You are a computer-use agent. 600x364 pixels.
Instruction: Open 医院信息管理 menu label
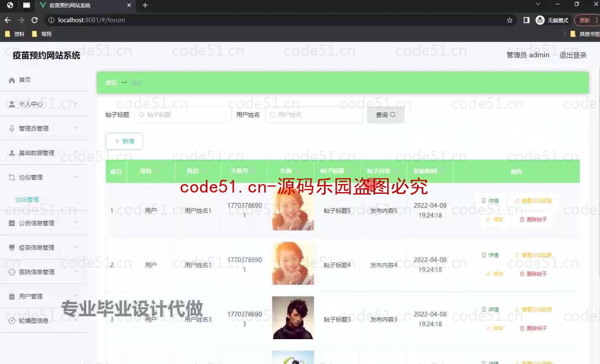[37, 272]
